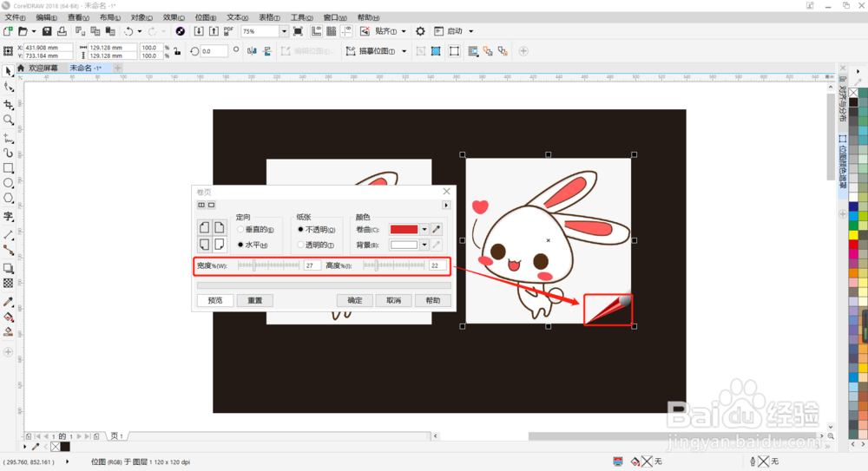Click the Undo arrow icon
Image resolution: width=868 pixels, height=471 pixels.
click(x=128, y=31)
